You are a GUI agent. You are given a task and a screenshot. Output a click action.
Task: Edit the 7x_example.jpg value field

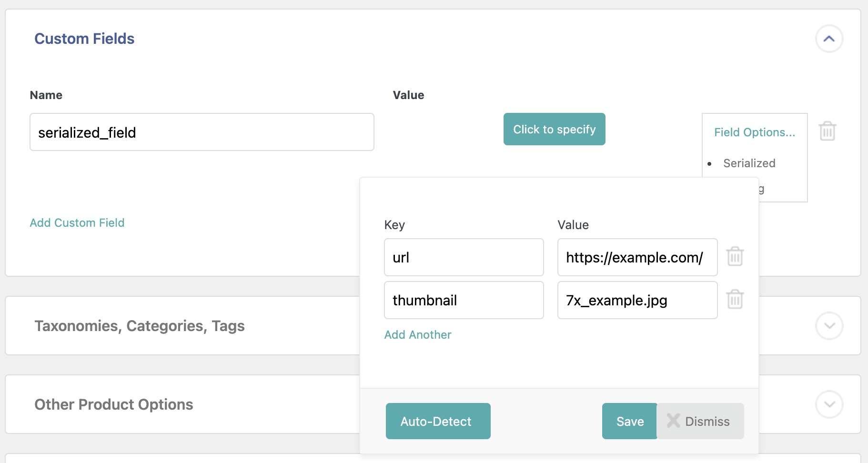pos(637,300)
